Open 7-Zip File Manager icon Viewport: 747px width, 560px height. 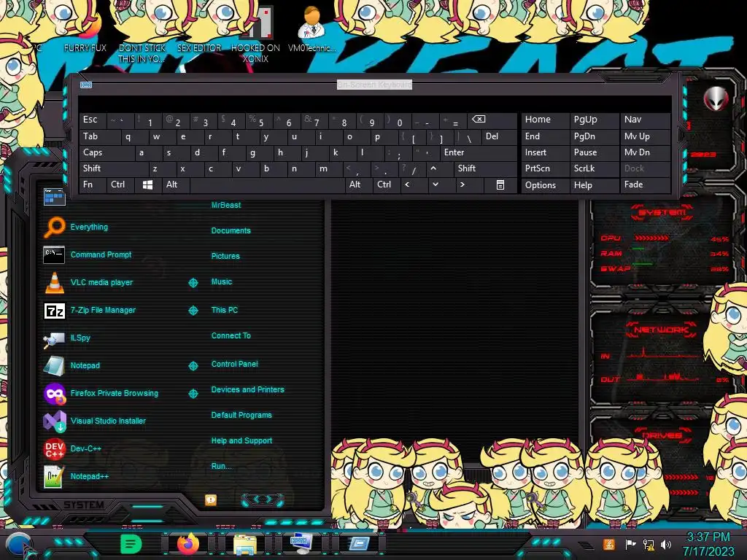(54, 311)
